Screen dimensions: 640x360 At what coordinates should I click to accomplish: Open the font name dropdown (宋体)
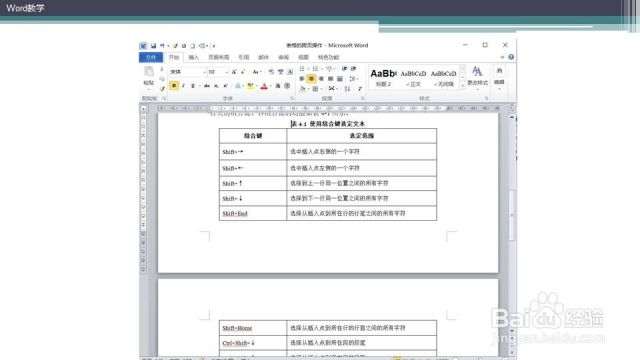coord(204,72)
